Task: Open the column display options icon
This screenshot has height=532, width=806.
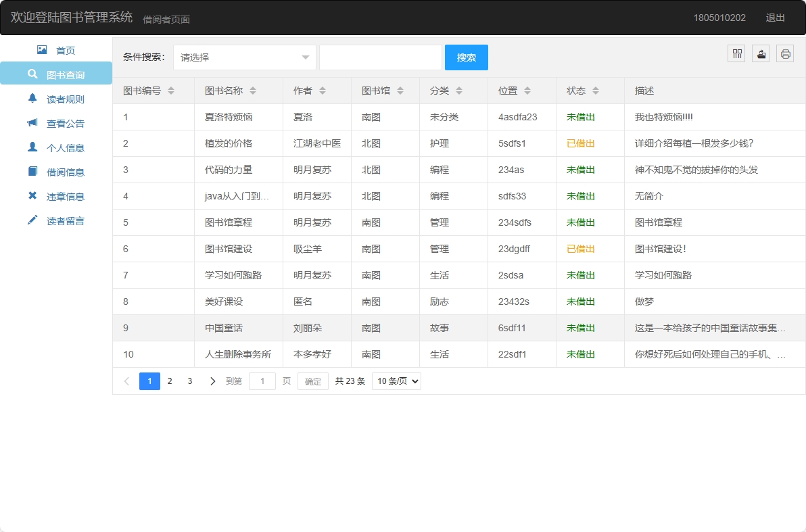Action: point(736,53)
